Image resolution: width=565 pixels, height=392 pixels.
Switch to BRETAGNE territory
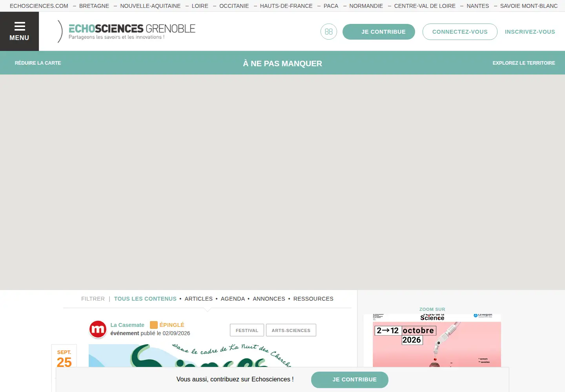[94, 6]
